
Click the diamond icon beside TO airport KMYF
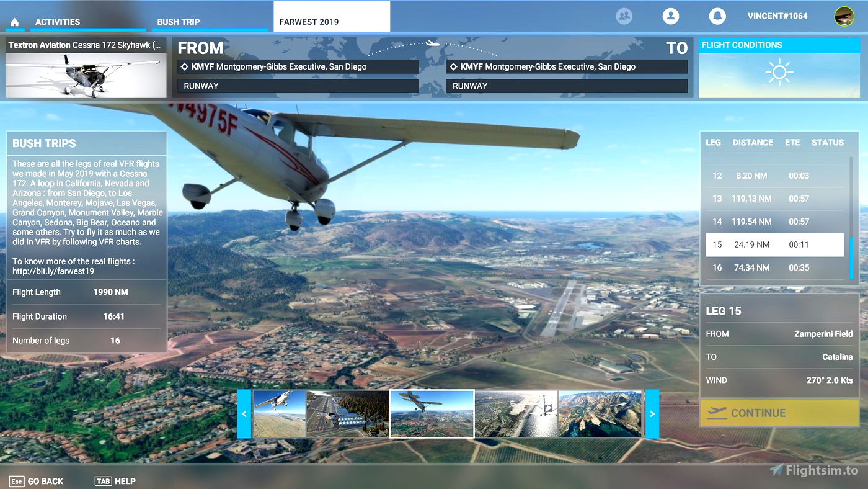point(453,66)
